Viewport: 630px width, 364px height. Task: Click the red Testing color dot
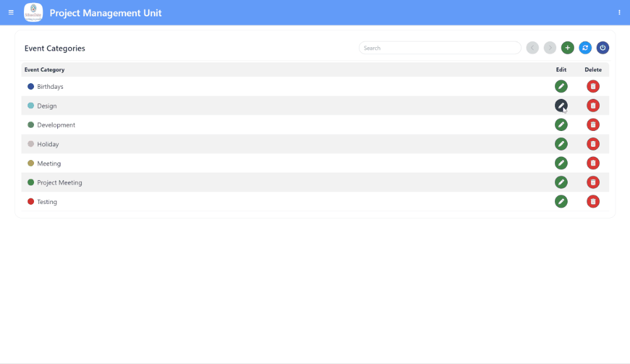click(31, 202)
